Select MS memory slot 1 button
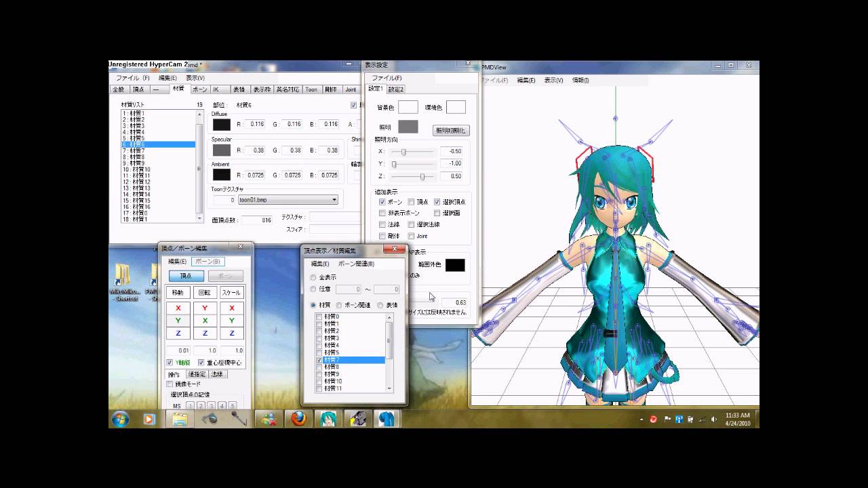This screenshot has height=488, width=868. pyautogui.click(x=190, y=406)
